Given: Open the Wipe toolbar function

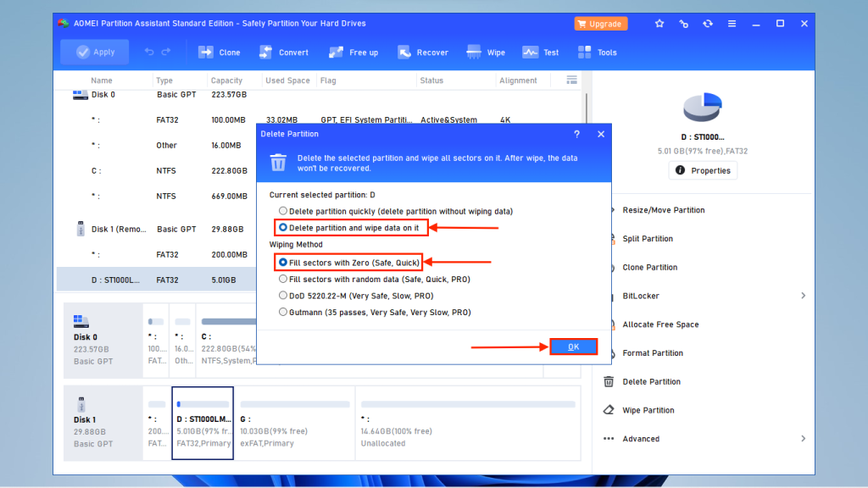Looking at the screenshot, I should pyautogui.click(x=486, y=52).
